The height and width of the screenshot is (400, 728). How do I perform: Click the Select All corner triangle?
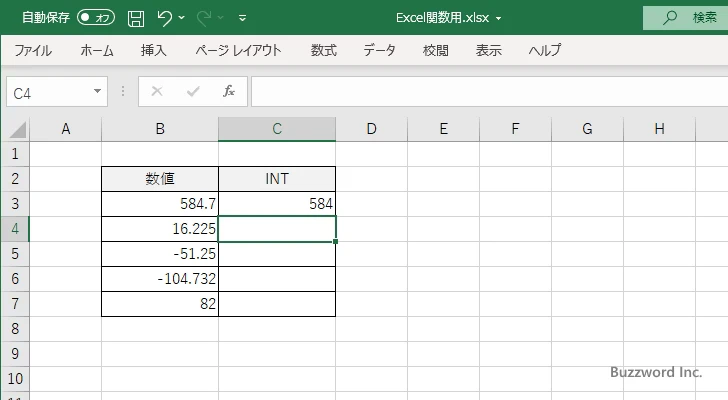pyautogui.click(x=15, y=129)
